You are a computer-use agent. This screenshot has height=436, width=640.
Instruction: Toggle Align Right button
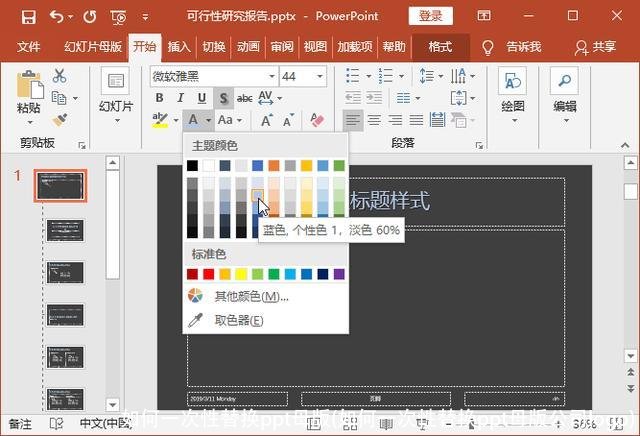[x=395, y=120]
